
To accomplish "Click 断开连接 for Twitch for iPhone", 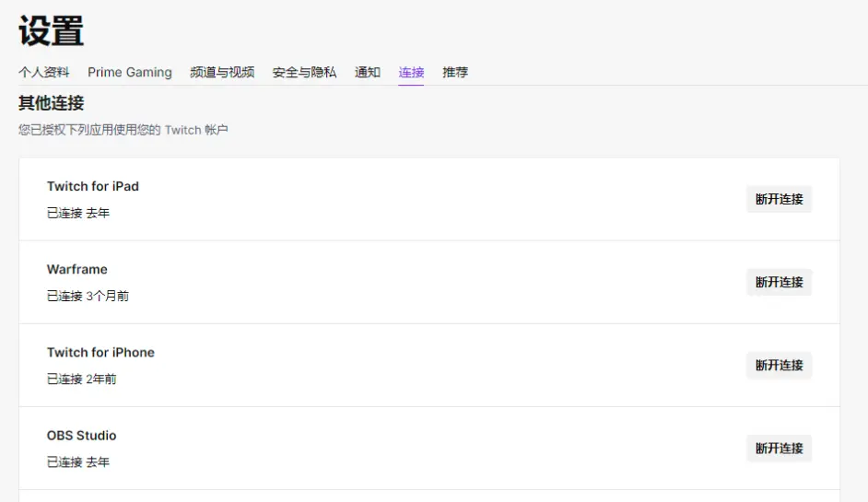I will tap(779, 365).
